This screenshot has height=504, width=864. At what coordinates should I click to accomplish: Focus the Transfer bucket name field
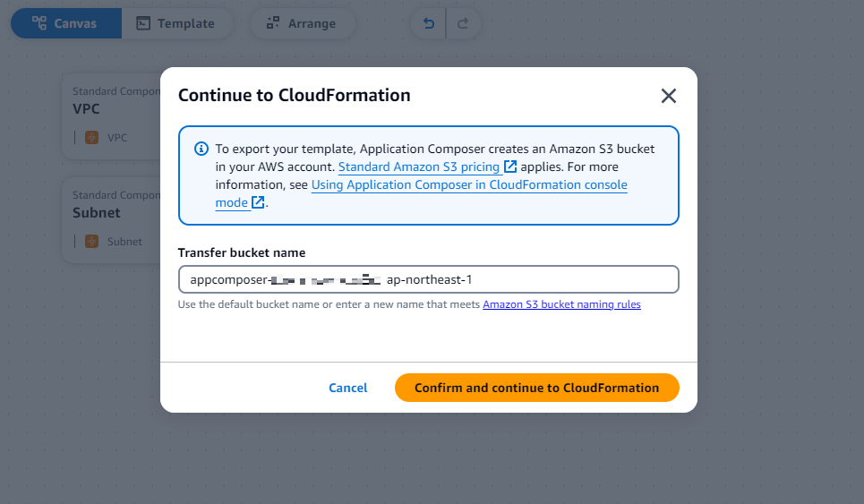(428, 280)
